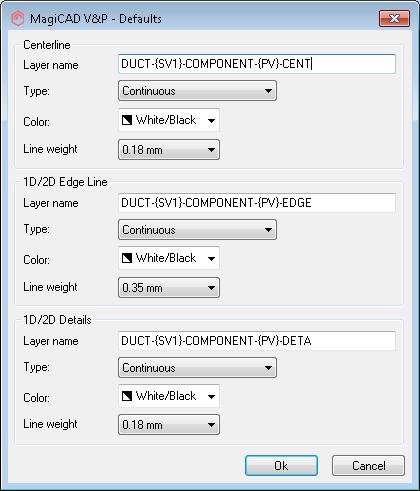Click the Details Layer name input field
This screenshot has width=420, height=491.
[x=257, y=341]
